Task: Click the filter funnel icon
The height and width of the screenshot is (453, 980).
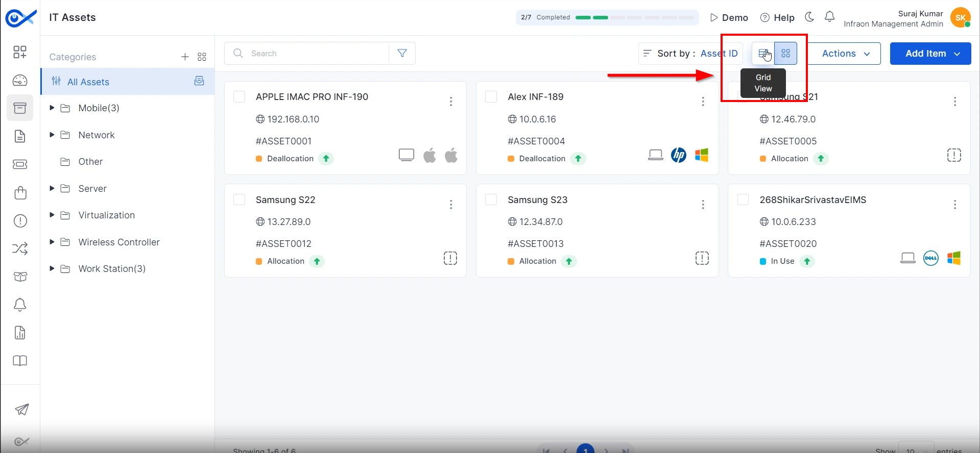Action: click(x=402, y=54)
